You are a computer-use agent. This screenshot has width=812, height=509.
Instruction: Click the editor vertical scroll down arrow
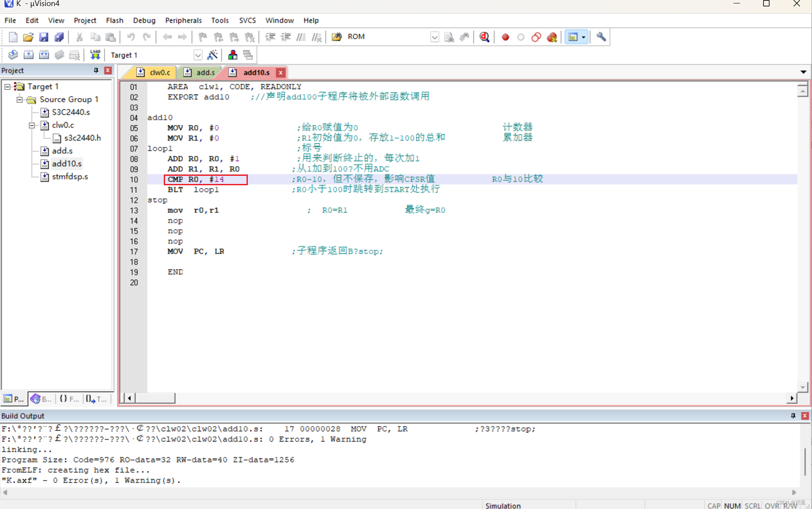pos(803,387)
